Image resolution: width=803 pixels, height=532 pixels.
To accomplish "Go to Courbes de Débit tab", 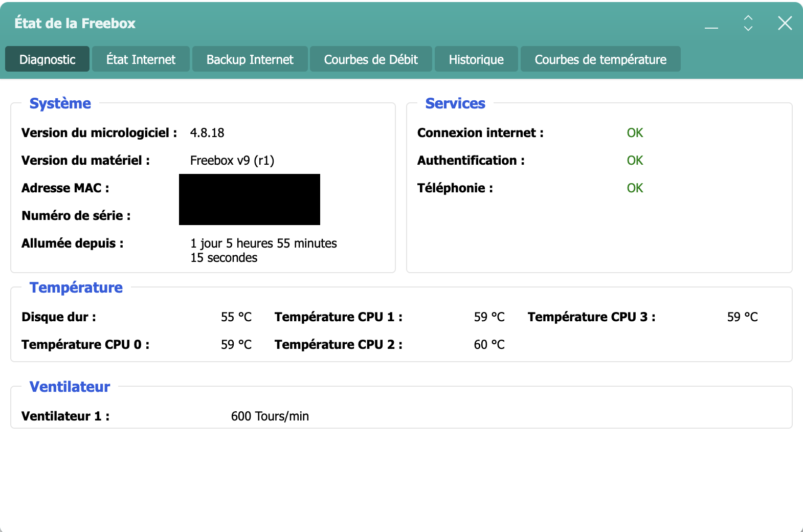I will (x=371, y=59).
